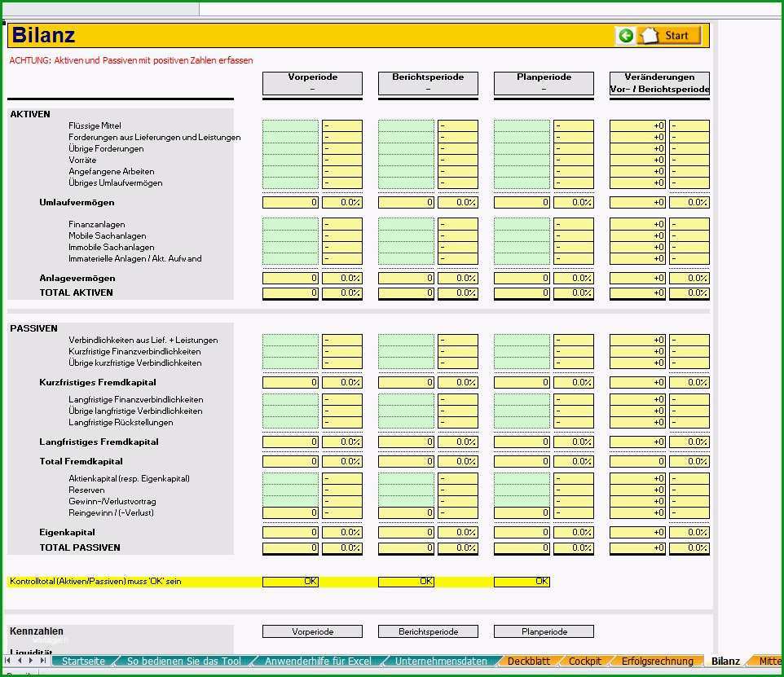The width and height of the screenshot is (784, 677).
Task: Open the Cockpit sheet tab
Action: click(585, 661)
